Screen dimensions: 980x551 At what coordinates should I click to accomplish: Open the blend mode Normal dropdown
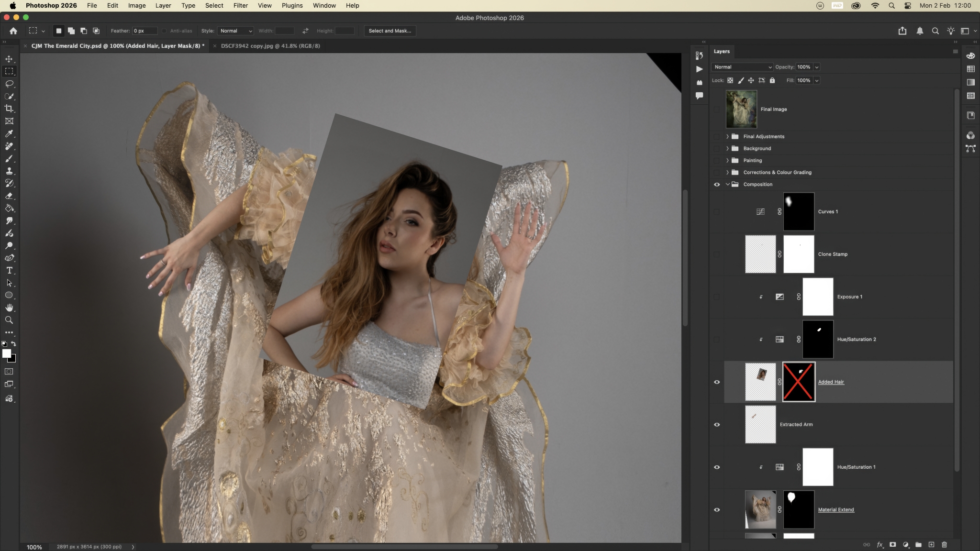pyautogui.click(x=742, y=67)
